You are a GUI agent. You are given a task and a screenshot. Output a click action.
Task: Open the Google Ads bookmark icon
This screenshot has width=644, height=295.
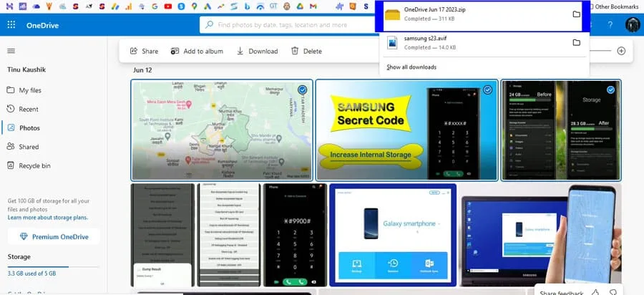[208, 6]
